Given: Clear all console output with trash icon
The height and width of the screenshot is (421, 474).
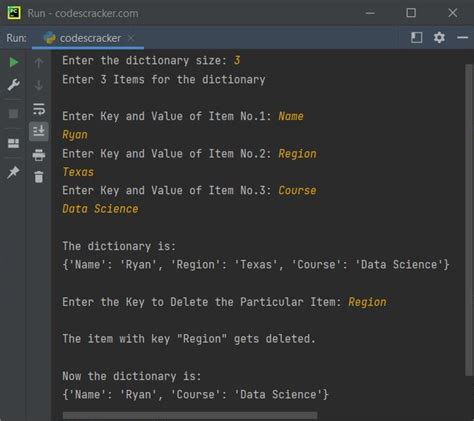Looking at the screenshot, I should click(x=39, y=177).
